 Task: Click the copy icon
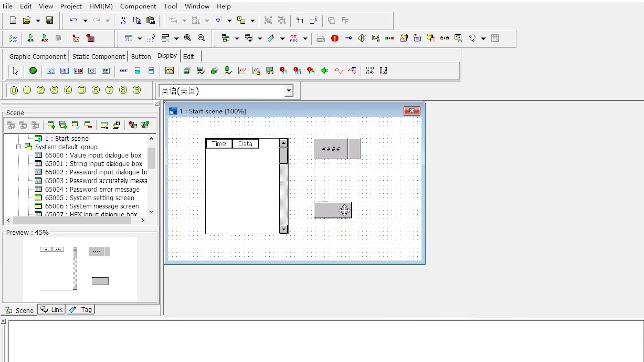click(x=137, y=20)
